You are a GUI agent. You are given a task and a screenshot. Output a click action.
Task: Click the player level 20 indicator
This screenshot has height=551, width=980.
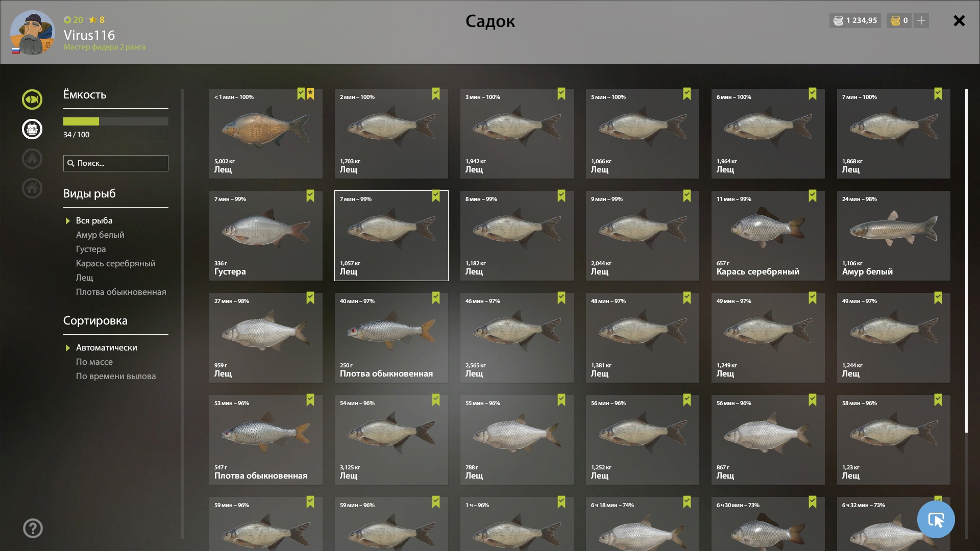coord(73,20)
